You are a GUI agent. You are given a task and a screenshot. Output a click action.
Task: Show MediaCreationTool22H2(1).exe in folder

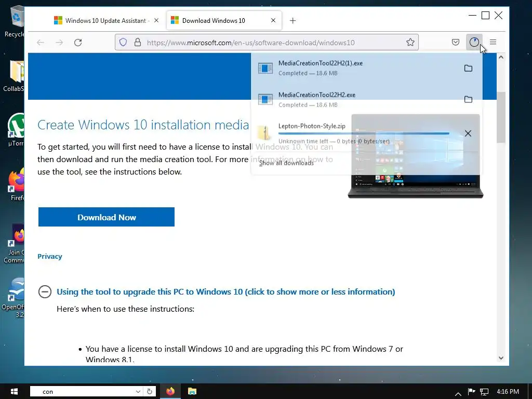pos(468,68)
